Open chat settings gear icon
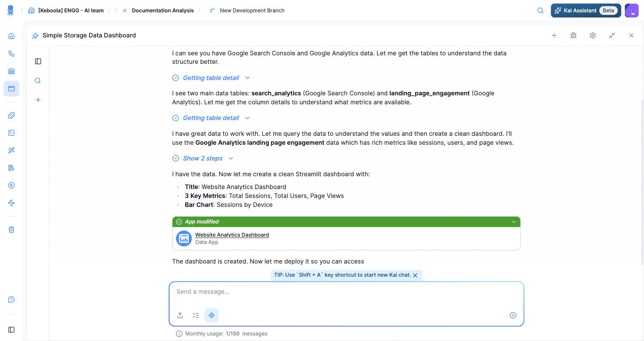The width and height of the screenshot is (644, 341). click(592, 35)
